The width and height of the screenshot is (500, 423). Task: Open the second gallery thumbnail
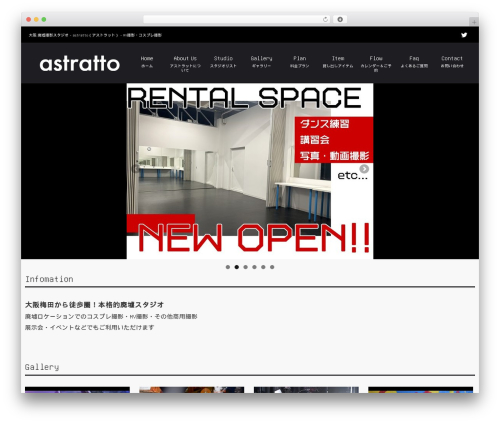192,390
